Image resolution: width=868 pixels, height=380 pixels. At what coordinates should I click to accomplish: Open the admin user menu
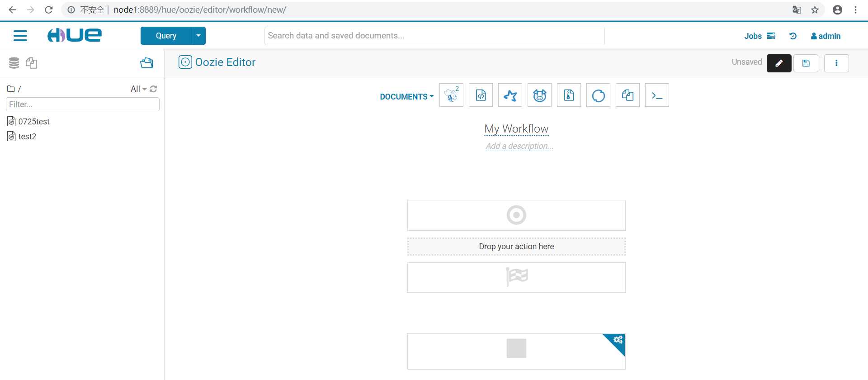[x=826, y=36]
